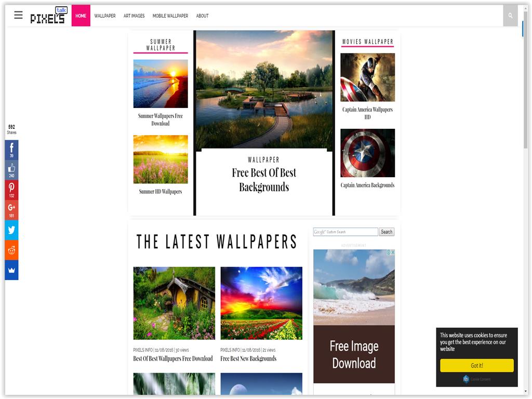Share on Facebook via sidebar icon

pyautogui.click(x=11, y=150)
